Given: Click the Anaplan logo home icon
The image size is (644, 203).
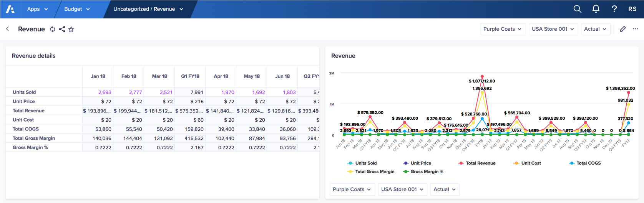Looking at the screenshot, I should pyautogui.click(x=10, y=9).
